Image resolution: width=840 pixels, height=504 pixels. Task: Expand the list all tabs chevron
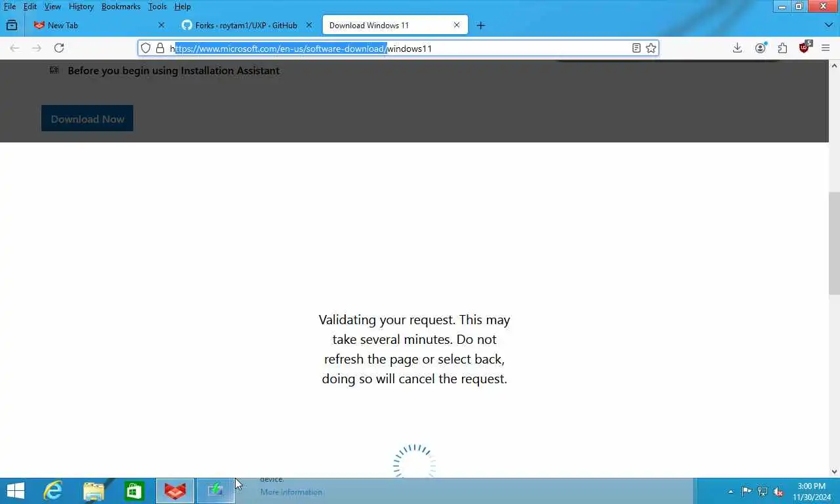pyautogui.click(x=828, y=25)
